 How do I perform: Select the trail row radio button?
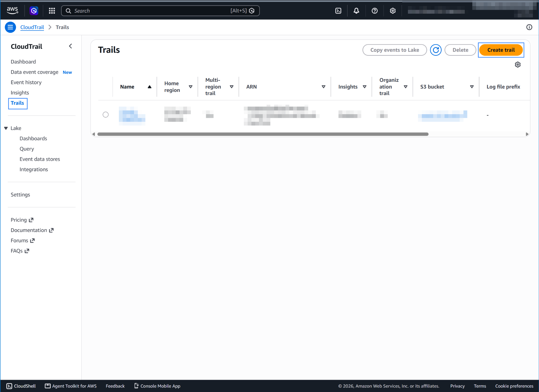tap(106, 114)
